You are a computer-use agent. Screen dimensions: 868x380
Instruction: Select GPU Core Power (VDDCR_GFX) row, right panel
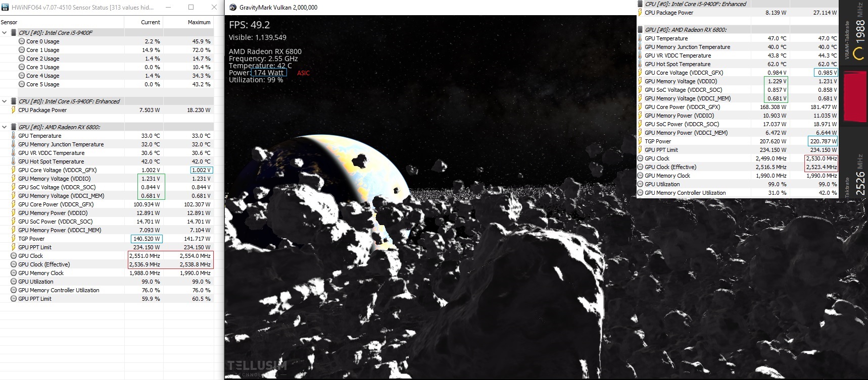point(737,107)
